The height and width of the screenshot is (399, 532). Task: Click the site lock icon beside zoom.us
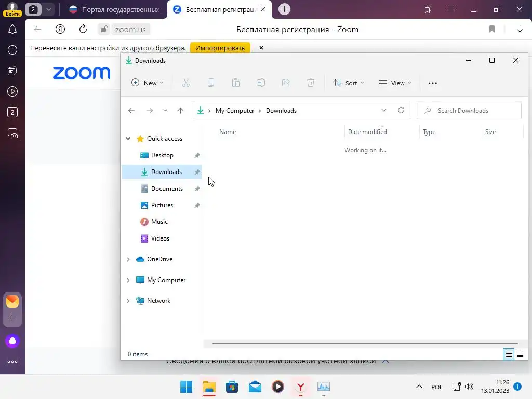104,29
